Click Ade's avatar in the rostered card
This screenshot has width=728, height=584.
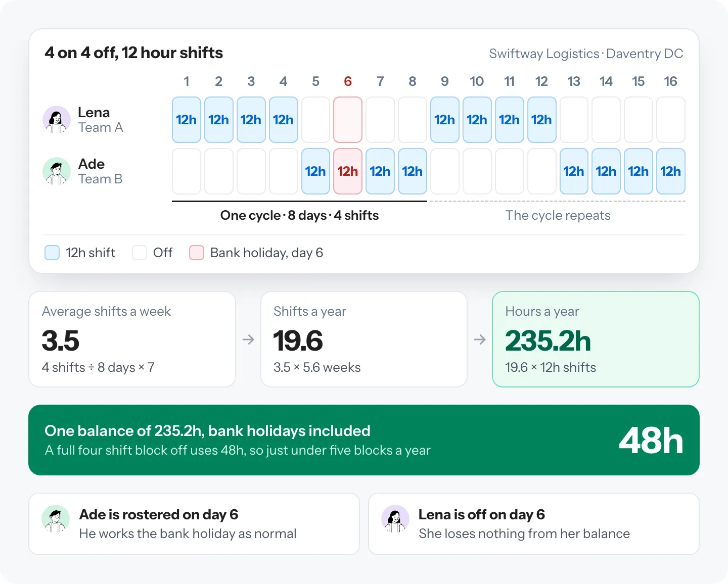(56, 519)
